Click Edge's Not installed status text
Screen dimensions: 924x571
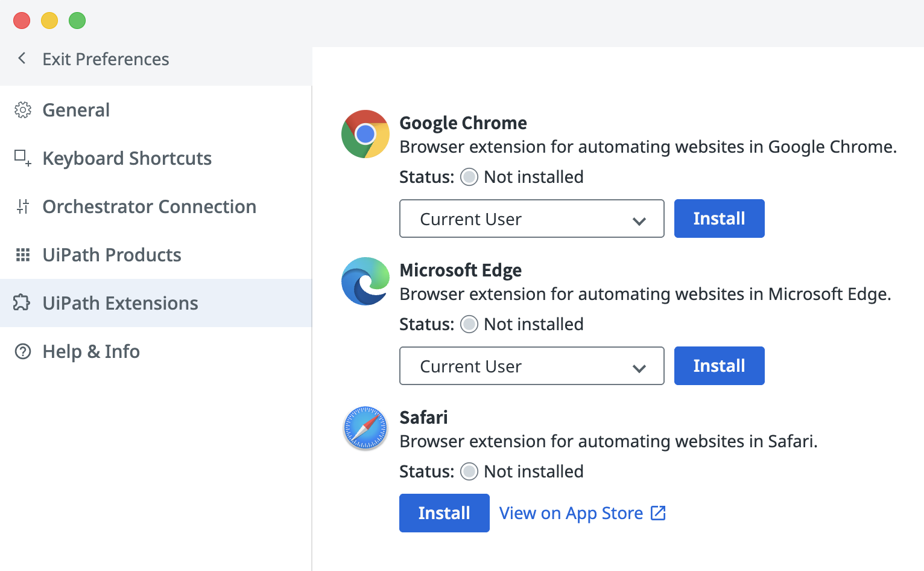tap(534, 324)
